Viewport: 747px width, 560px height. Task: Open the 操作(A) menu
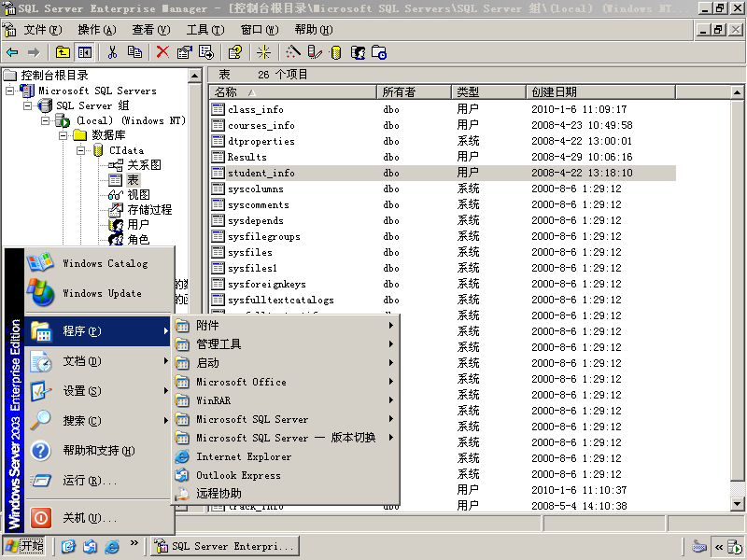97,30
